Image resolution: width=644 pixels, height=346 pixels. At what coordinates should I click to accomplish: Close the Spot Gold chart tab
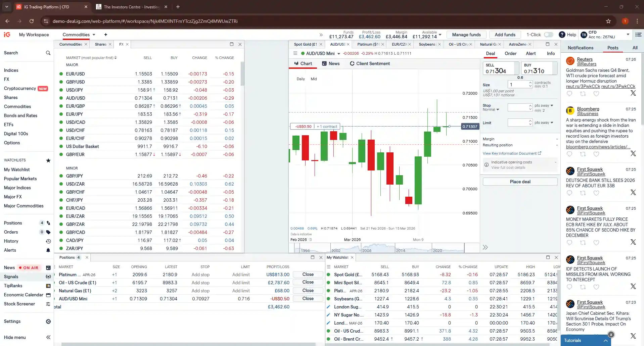[x=321, y=44]
